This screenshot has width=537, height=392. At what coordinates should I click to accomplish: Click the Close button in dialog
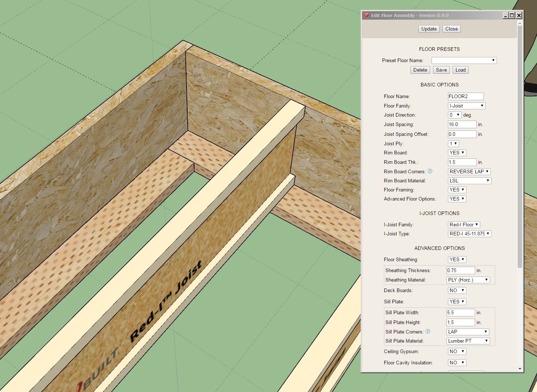tap(452, 29)
